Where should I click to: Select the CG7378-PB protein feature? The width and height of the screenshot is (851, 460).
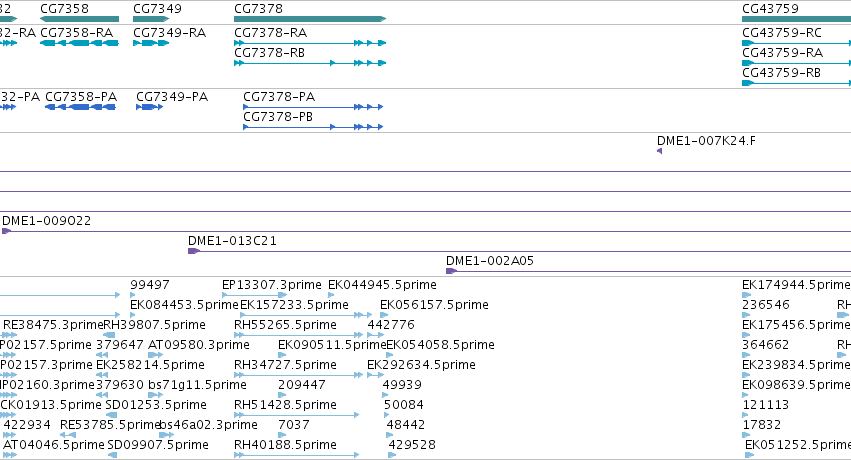tap(313, 127)
